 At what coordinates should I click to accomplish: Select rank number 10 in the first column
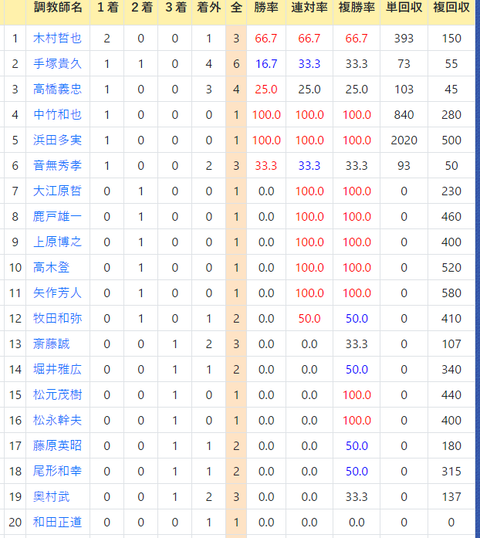15,267
